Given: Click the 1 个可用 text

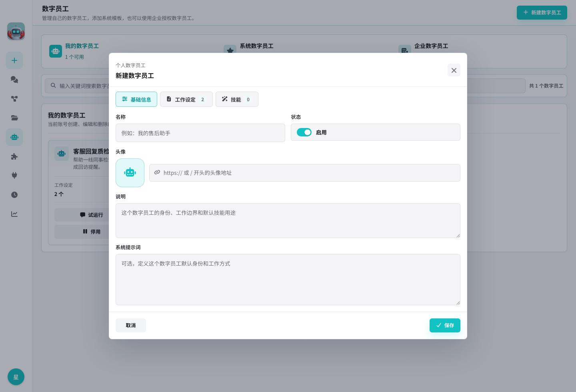Looking at the screenshot, I should [x=74, y=57].
